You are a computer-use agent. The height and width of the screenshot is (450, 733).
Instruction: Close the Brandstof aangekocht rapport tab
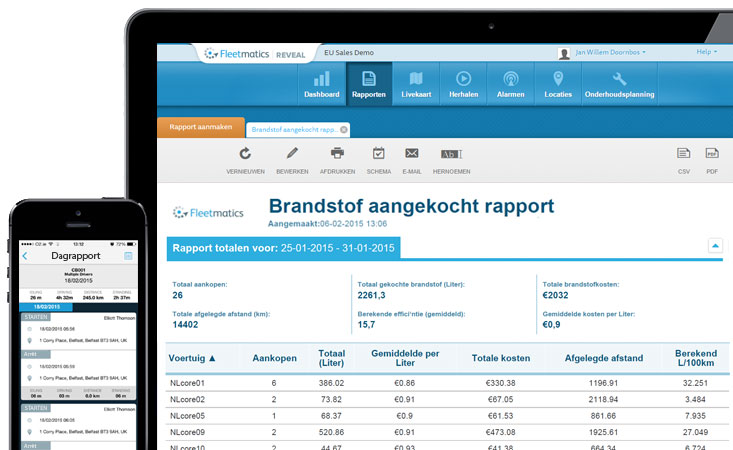pyautogui.click(x=344, y=129)
